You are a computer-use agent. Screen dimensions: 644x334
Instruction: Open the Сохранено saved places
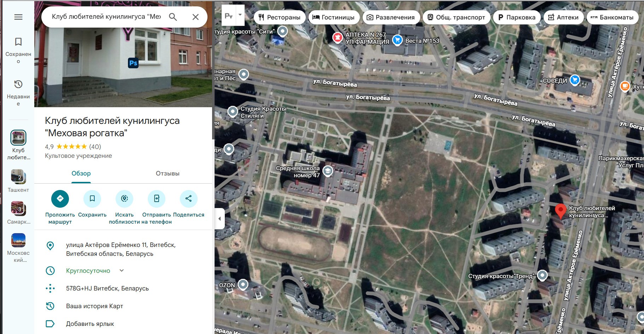point(18,50)
